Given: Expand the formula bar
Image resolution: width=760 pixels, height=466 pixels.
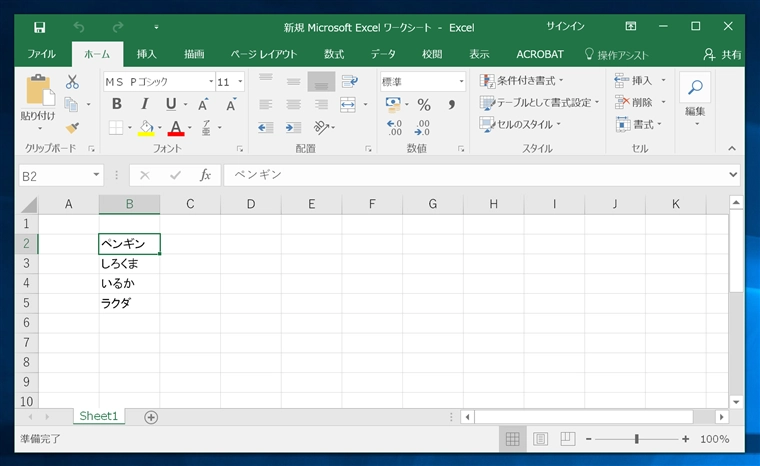Looking at the screenshot, I should pos(733,175).
